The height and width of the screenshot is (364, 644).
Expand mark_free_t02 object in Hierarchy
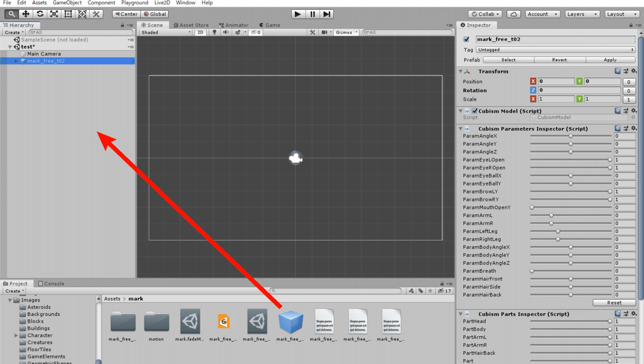coord(16,61)
